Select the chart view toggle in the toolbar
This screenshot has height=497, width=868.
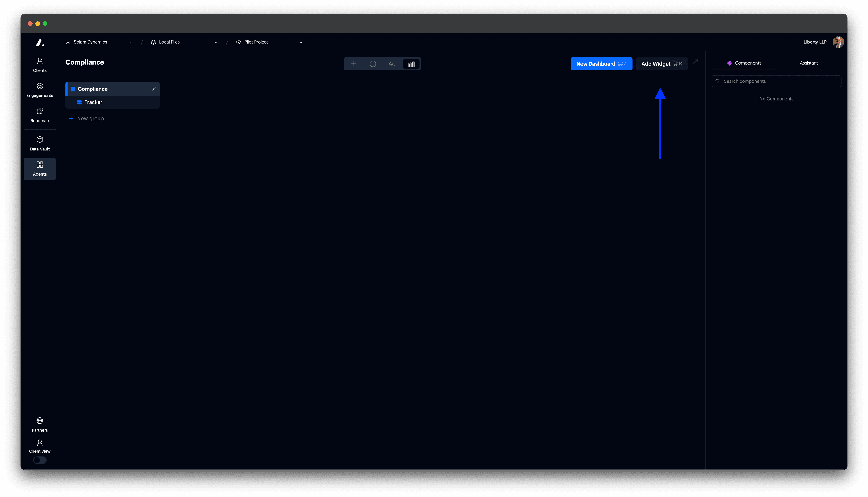(x=411, y=64)
